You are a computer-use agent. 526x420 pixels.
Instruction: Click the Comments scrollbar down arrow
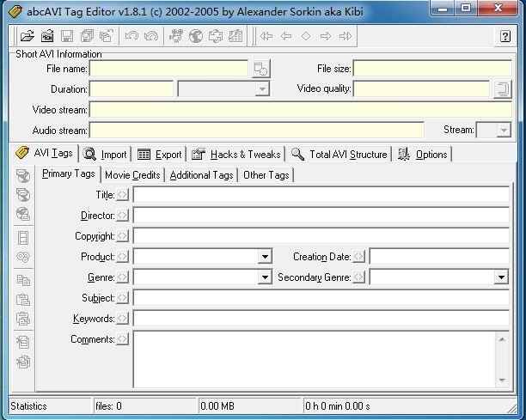coord(503,380)
